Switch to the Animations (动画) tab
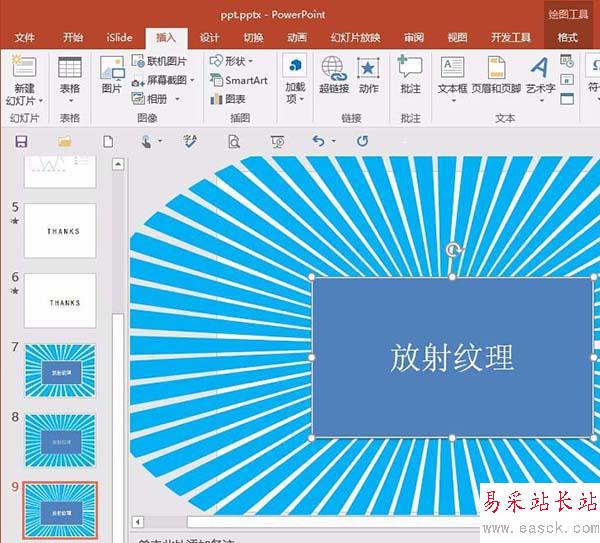Viewport: 600px width, 543px height. (x=297, y=38)
